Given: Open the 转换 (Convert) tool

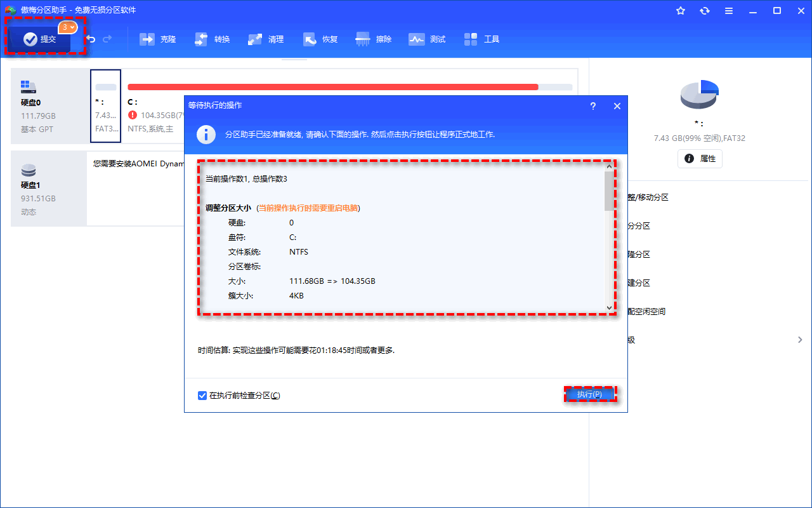Looking at the screenshot, I should (212, 39).
